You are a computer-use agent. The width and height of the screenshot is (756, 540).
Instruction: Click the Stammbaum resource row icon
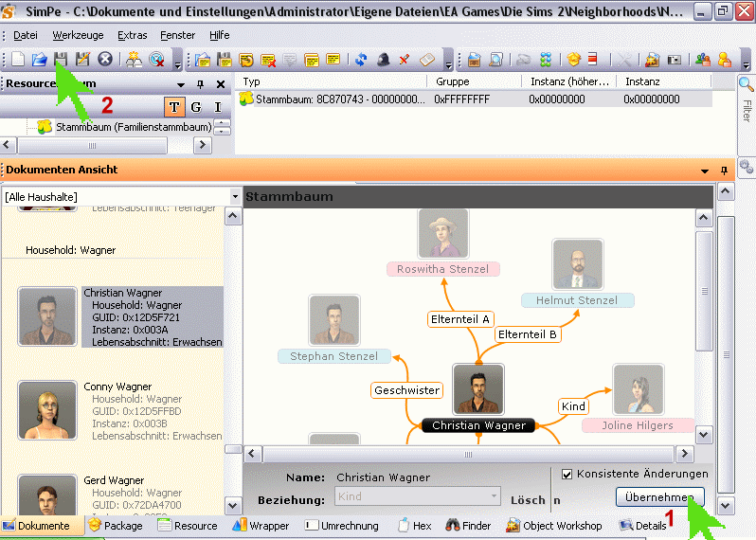(x=246, y=99)
